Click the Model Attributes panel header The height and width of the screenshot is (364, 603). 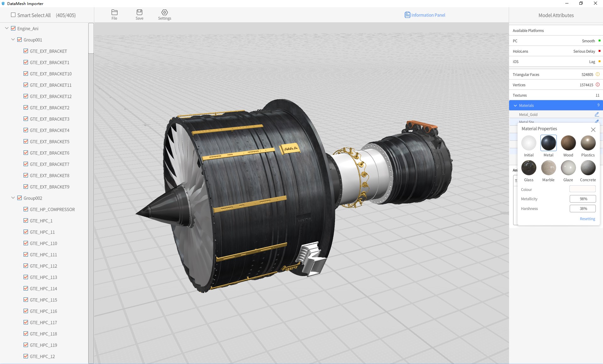[556, 15]
